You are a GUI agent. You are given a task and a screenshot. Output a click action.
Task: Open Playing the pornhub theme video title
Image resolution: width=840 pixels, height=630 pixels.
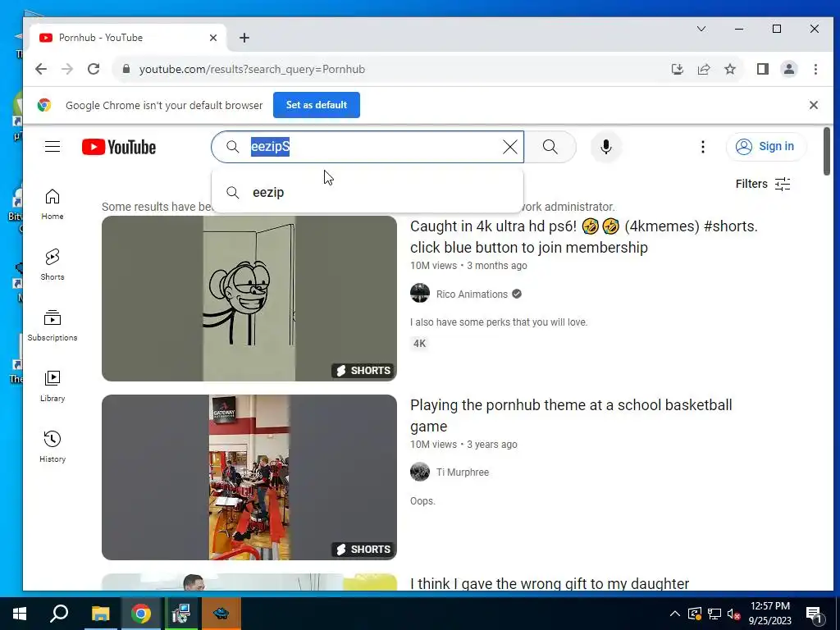pyautogui.click(x=571, y=415)
